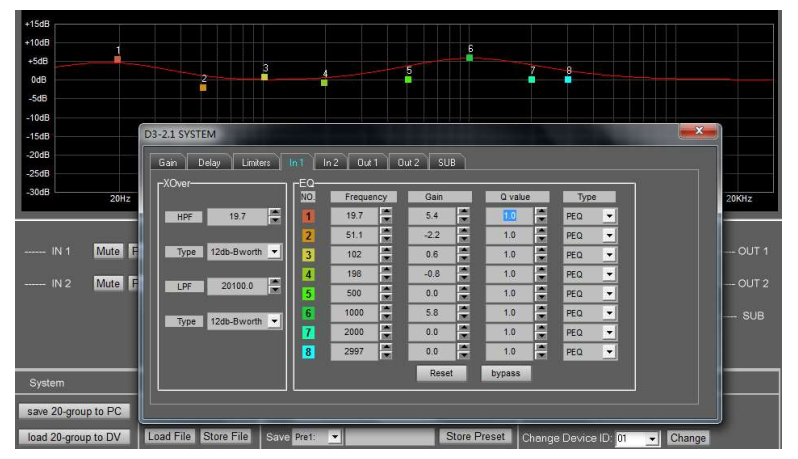Click save 20-group to PC button
This screenshot has height=459, width=798.
tap(73, 411)
